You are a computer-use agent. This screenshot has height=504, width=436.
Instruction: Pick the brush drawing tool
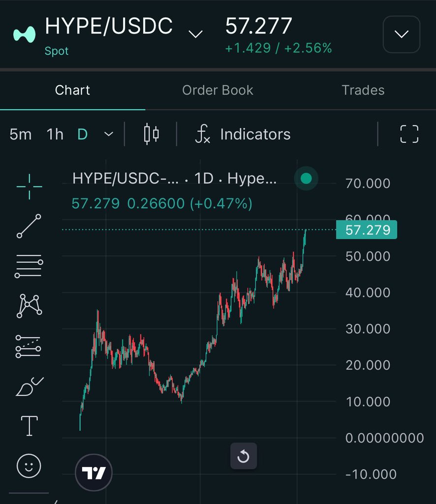(29, 386)
